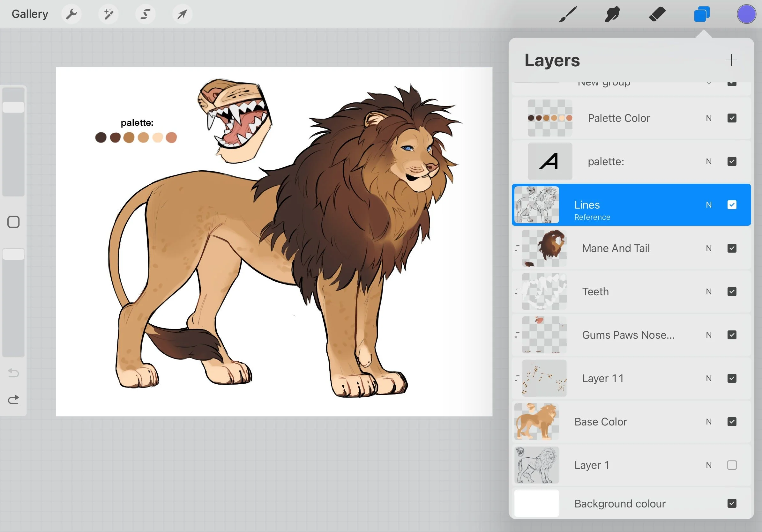762x532 pixels.
Task: Uncheck Background colour visibility checkbox
Action: [731, 504]
